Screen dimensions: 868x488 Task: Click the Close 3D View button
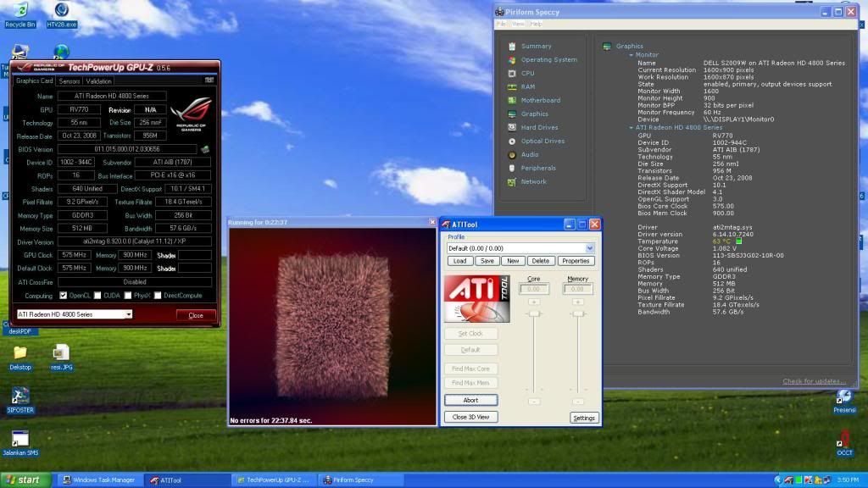tap(470, 417)
